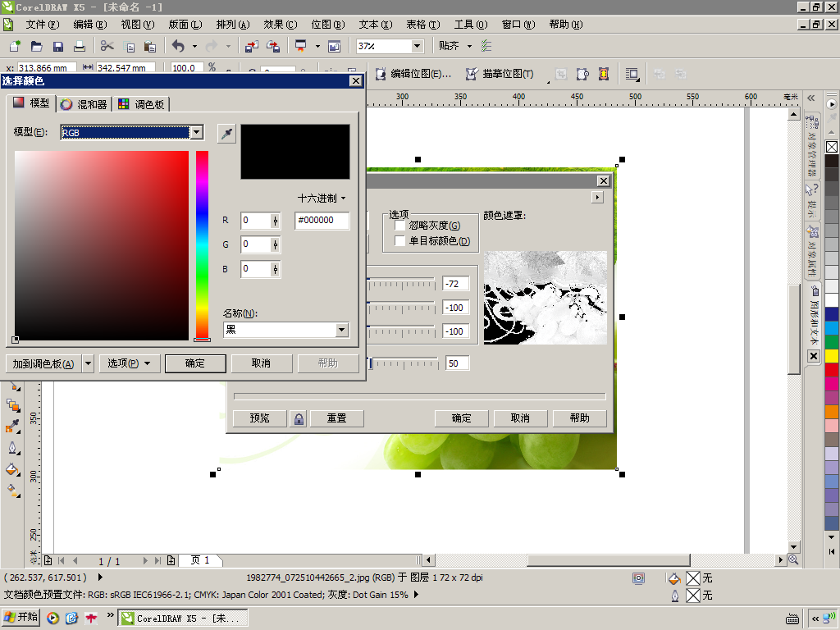Click the Application launcher icon
Viewport: 840px width, 630px height.
[300, 46]
